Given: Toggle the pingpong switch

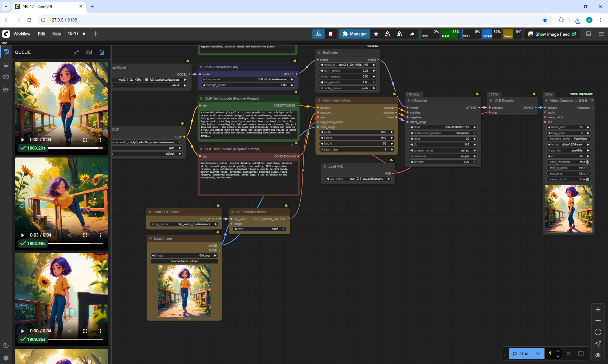Looking at the screenshot, I should pos(587,174).
